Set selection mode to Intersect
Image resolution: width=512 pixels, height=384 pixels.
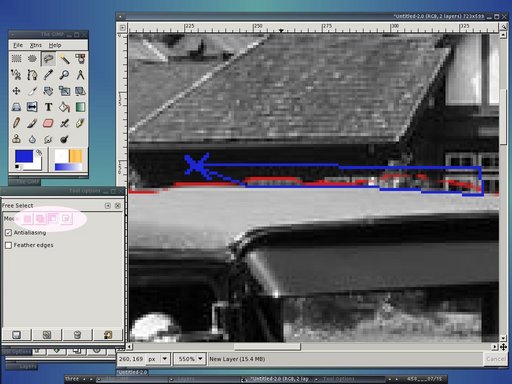66,219
